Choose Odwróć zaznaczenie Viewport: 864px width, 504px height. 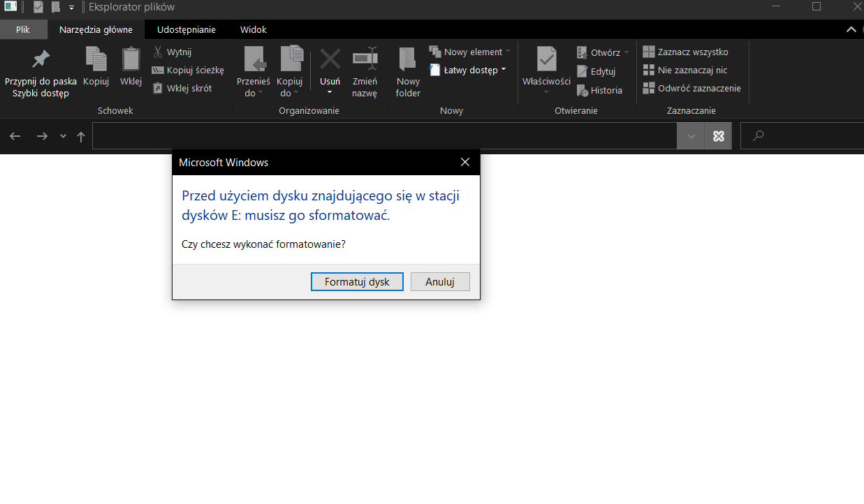[692, 88]
